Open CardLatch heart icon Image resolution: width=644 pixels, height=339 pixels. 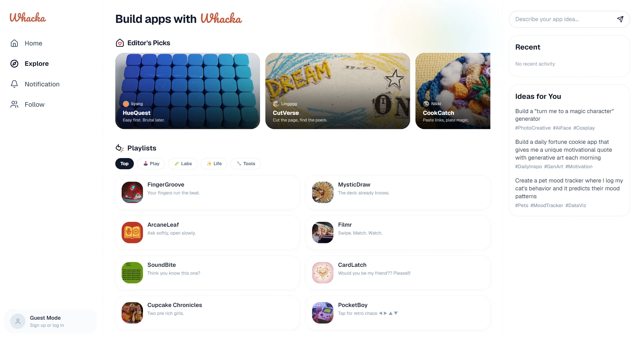pyautogui.click(x=323, y=272)
